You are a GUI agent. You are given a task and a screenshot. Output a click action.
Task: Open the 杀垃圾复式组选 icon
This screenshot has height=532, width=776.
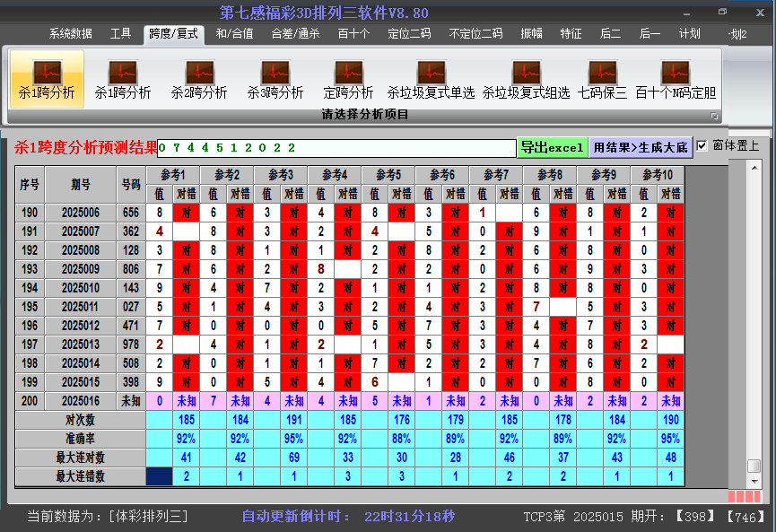pos(526,79)
